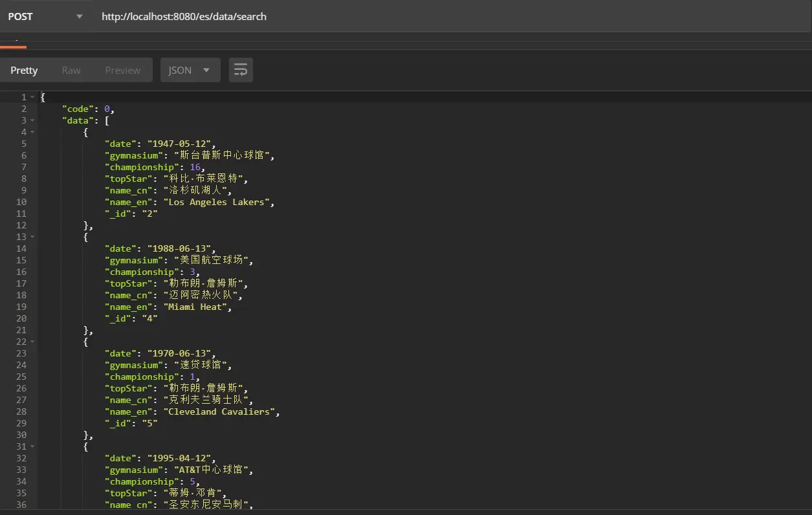
Task: Click the championship value 3 on line 16
Action: [192, 272]
